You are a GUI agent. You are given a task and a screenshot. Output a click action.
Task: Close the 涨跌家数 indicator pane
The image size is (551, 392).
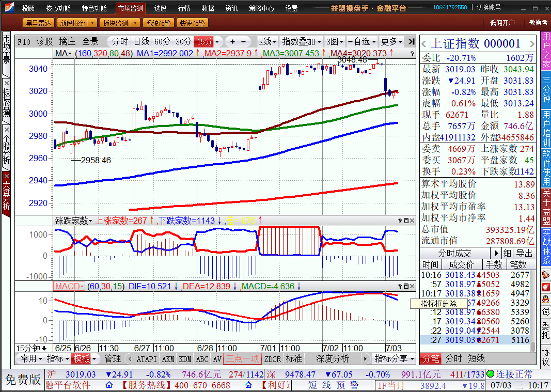(412, 221)
